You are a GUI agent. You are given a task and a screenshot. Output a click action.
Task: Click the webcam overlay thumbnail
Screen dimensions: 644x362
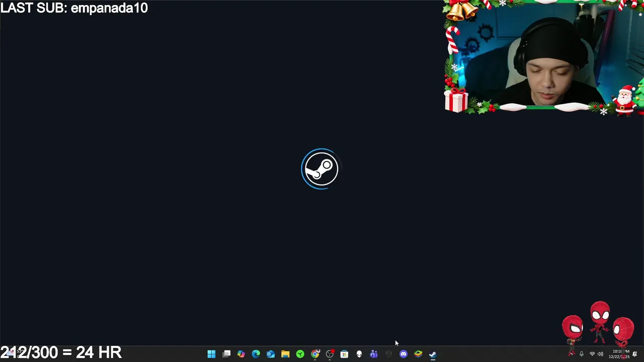543,58
